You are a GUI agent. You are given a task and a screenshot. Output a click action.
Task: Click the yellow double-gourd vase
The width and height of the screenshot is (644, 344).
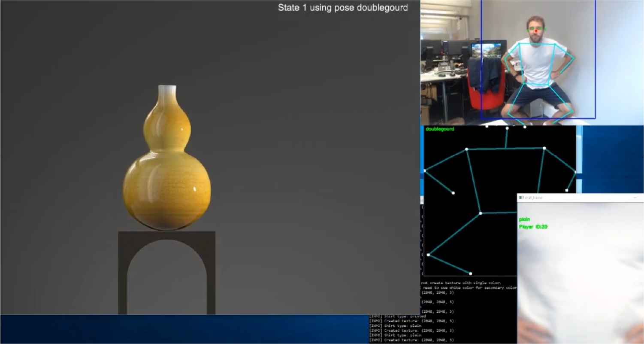click(x=167, y=157)
